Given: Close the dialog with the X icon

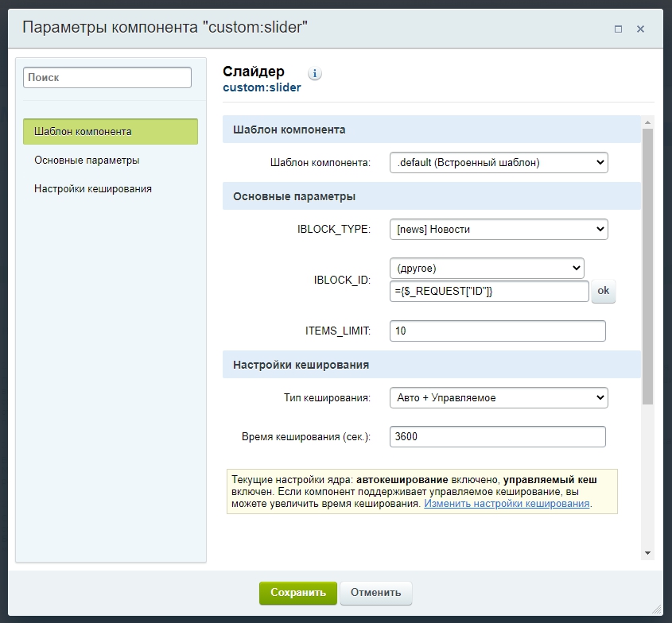Looking at the screenshot, I should pos(640,29).
